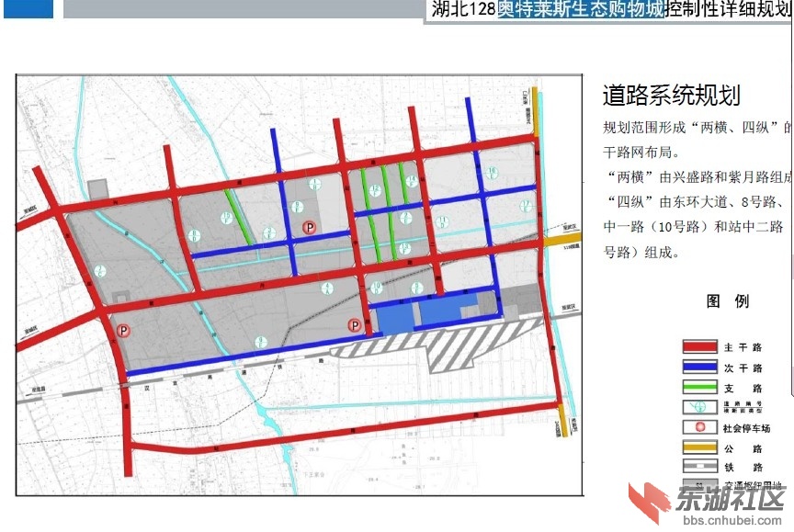Pick the yellow 公路 legend swatch
The height and width of the screenshot is (532, 794).
pyautogui.click(x=700, y=447)
